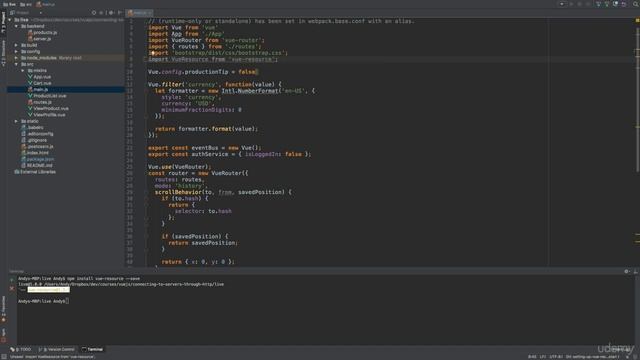Click the VCS update project icon
640x360 pixels.
598,4
